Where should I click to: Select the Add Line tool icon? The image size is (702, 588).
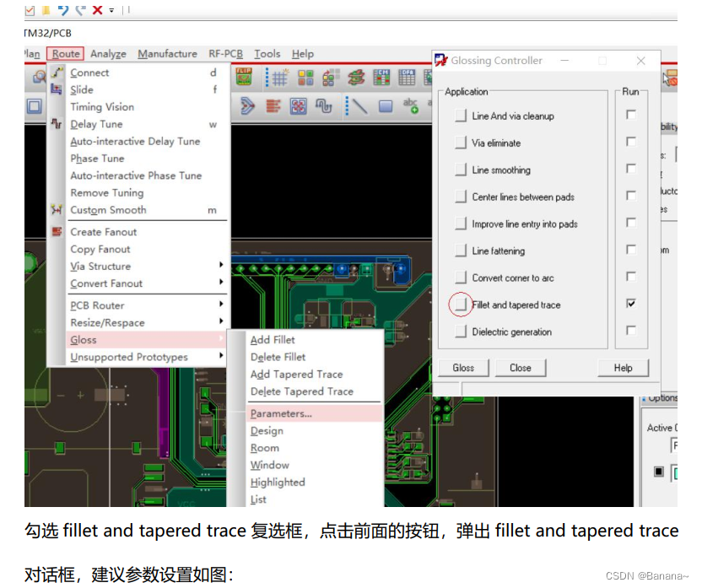359,106
